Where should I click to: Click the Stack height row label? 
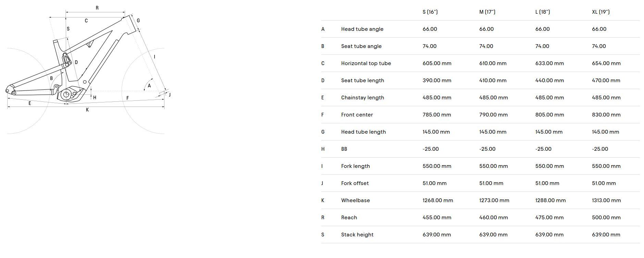click(357, 235)
